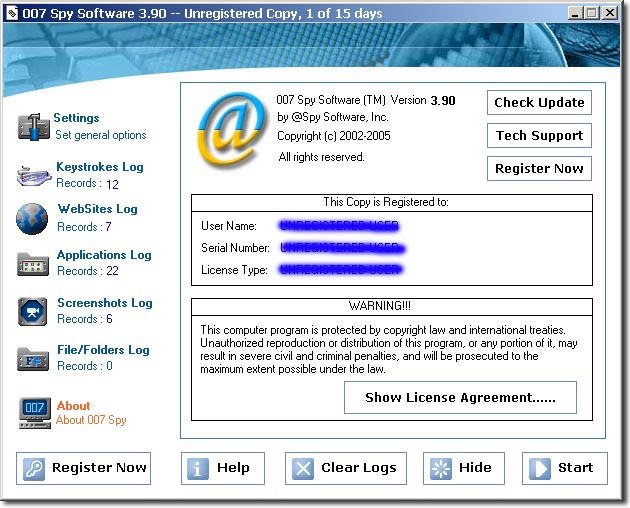
Task: Click the 'WARNING!!!' header
Action: [380, 306]
